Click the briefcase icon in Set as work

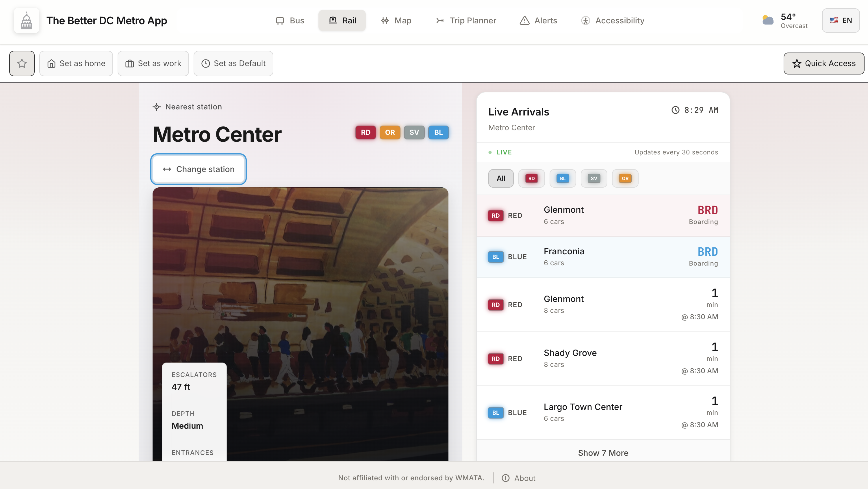(x=130, y=63)
